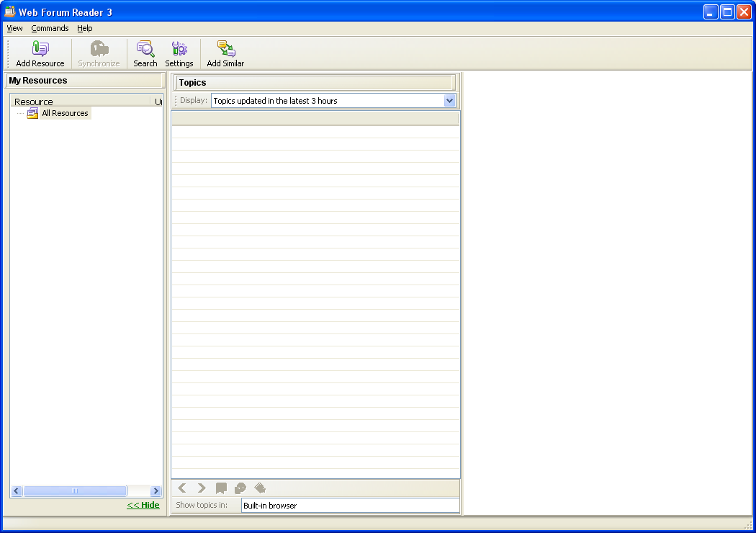The width and height of the screenshot is (756, 533).
Task: Open the Commands menu
Action: (50, 28)
